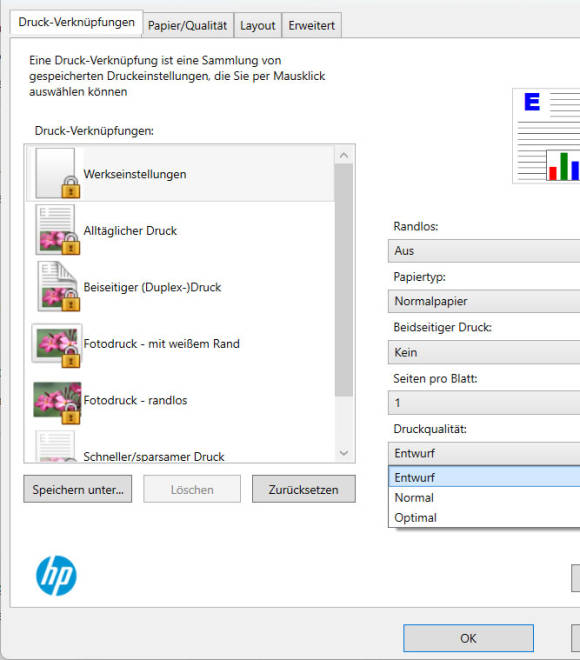Choose the Fotodruck - randlos icon

click(x=57, y=402)
